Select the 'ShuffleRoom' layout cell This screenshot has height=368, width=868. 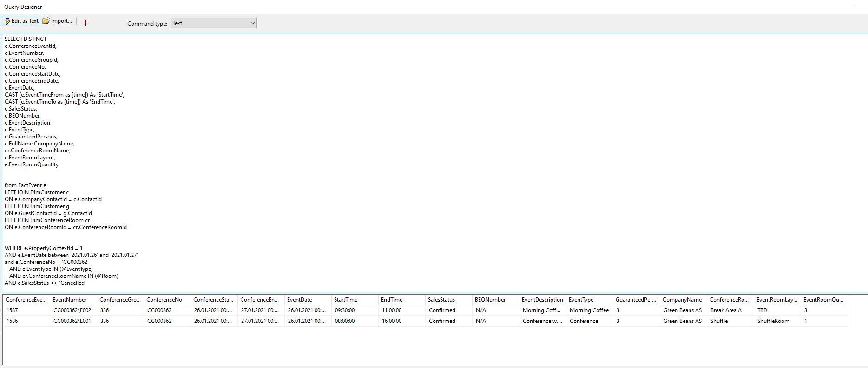click(x=777, y=321)
